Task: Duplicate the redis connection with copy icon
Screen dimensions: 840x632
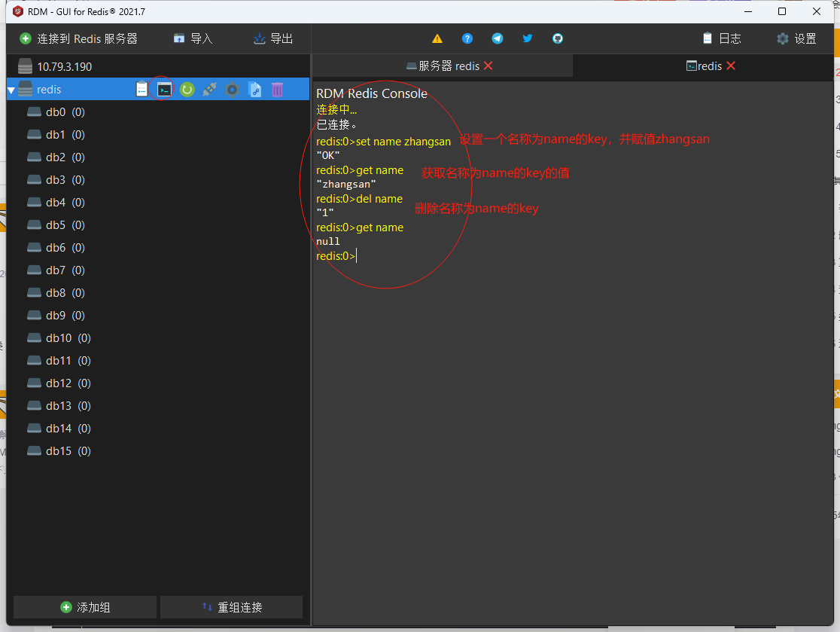Action: 255,90
